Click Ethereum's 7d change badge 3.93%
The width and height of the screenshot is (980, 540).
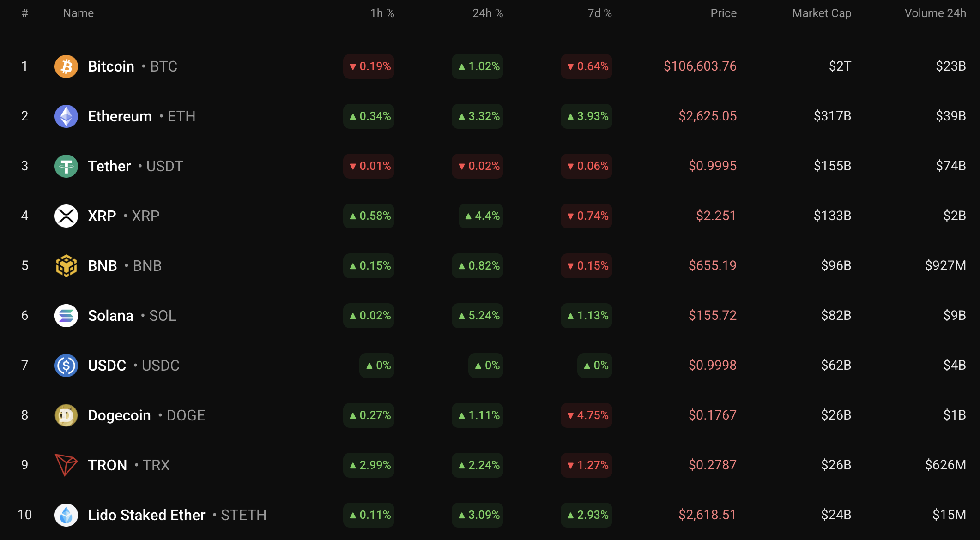coord(587,116)
